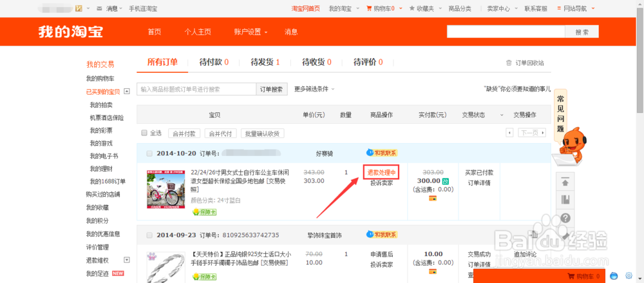Click the trash icon for 订单回收站
This screenshot has height=283, width=644.
pyautogui.click(x=509, y=63)
